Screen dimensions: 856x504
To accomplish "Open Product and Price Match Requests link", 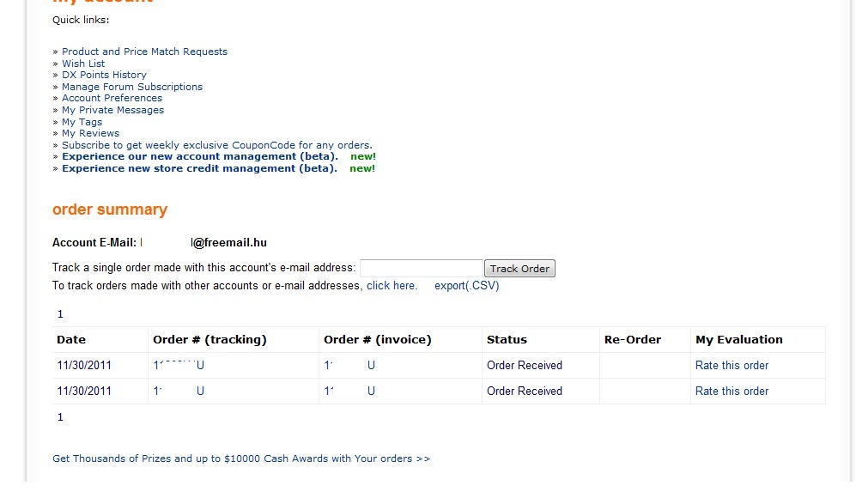I will (x=144, y=52).
